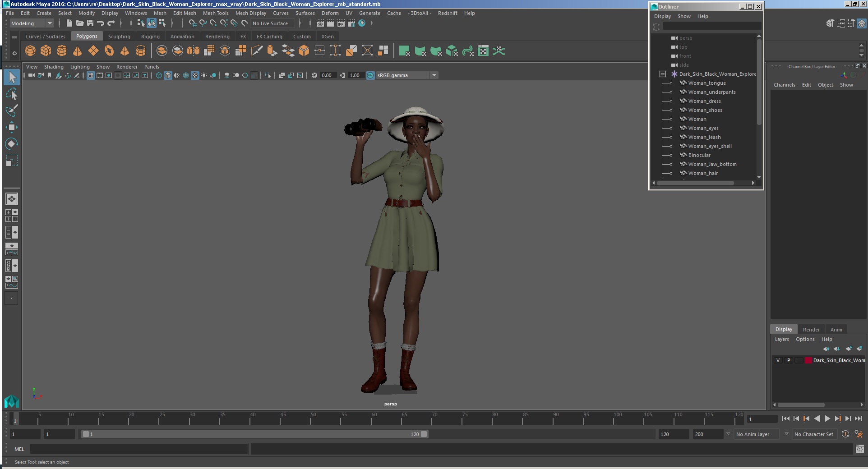Create a new scene file icon
Screen dimensions: 868x469
(69, 23)
